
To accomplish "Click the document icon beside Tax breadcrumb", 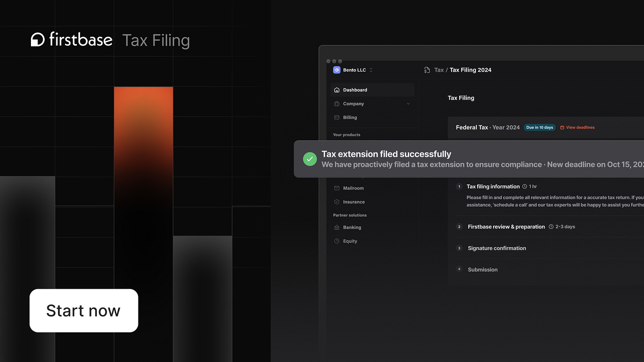I will point(427,70).
